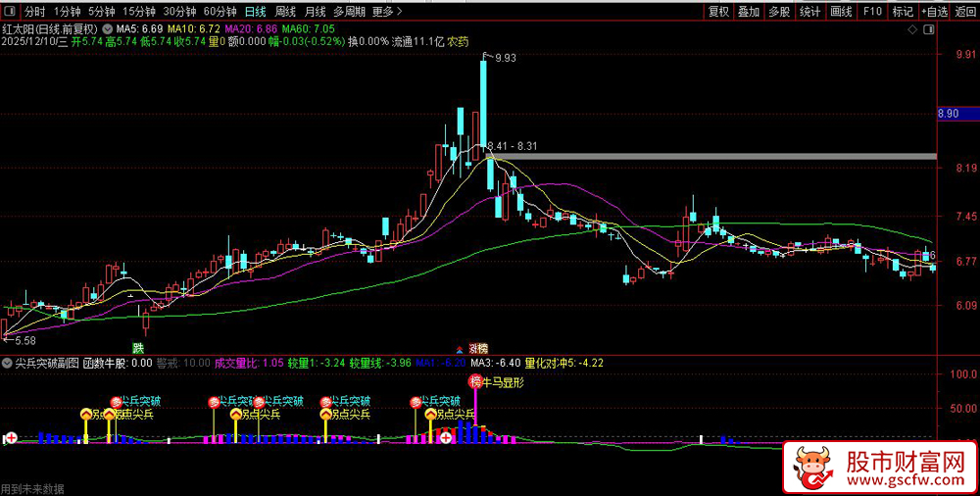Click the 5.58 low price label
Viewport: 980px width, 496px height.
(x=25, y=341)
